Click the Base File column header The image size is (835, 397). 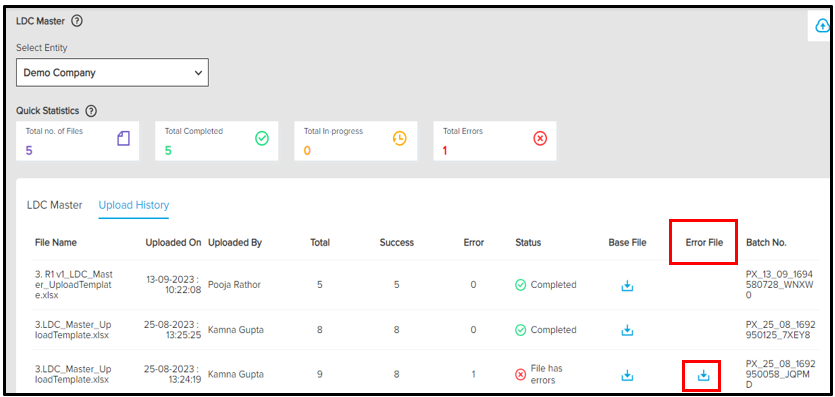click(627, 243)
